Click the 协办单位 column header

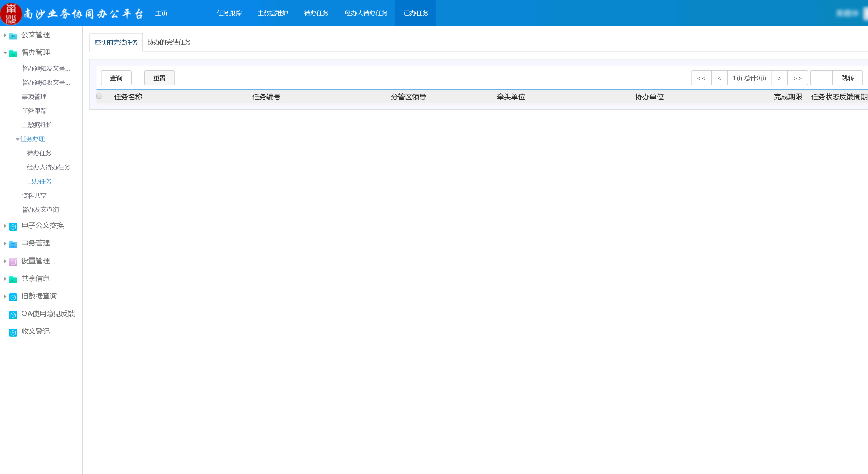coord(649,97)
